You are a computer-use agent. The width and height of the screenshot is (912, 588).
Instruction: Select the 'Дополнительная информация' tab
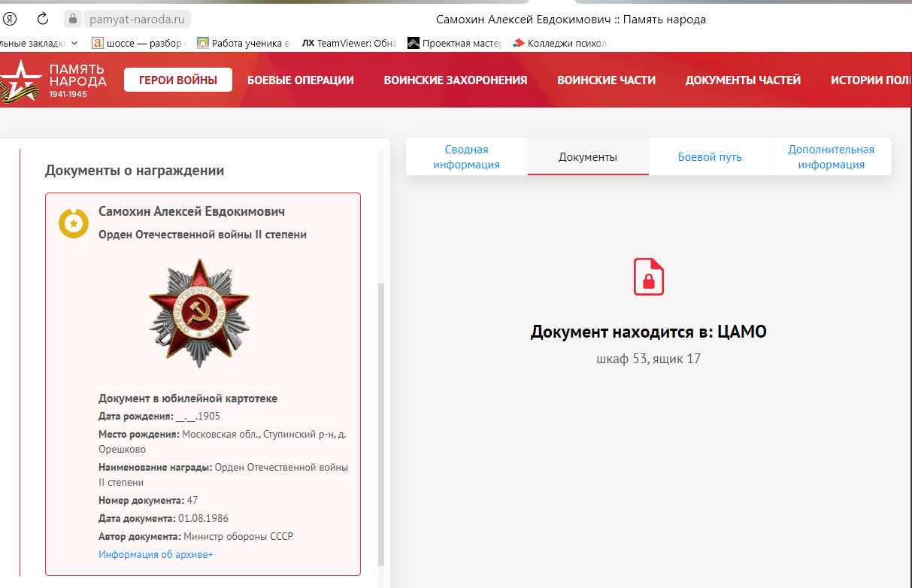click(831, 157)
